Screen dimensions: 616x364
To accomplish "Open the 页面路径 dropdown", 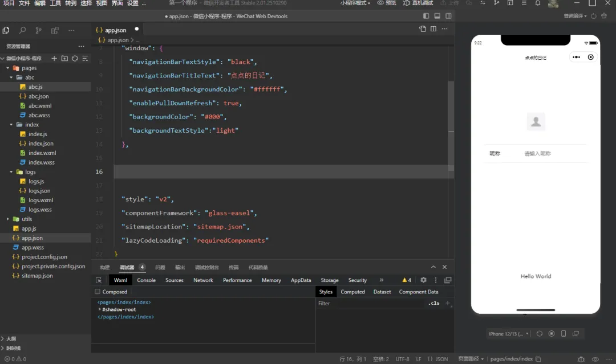I will pyautogui.click(x=471, y=359).
